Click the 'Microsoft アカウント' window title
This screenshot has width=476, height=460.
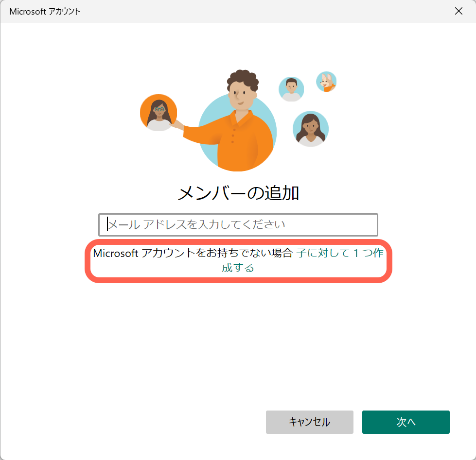45,12
